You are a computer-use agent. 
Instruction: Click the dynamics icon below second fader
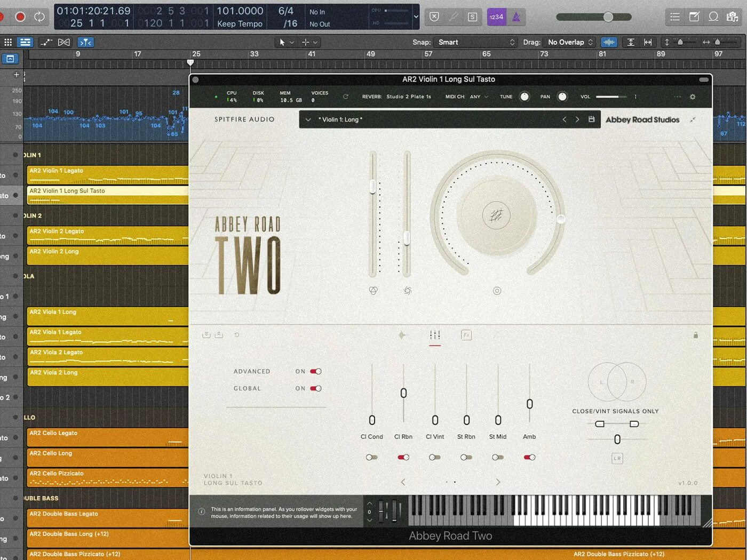(408, 291)
